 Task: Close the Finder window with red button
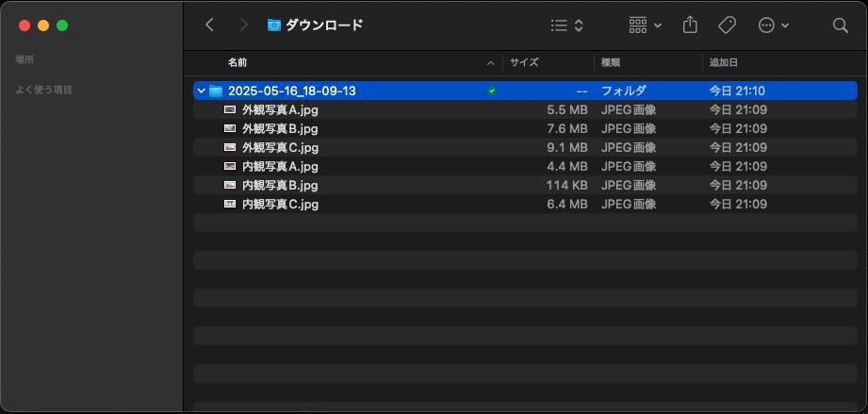[25, 25]
